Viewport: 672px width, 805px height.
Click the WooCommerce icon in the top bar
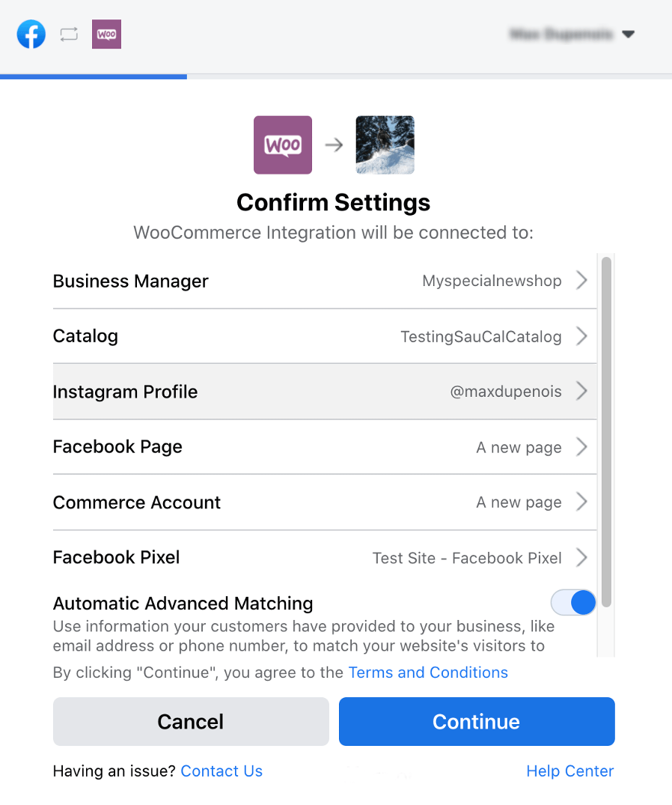pos(106,34)
